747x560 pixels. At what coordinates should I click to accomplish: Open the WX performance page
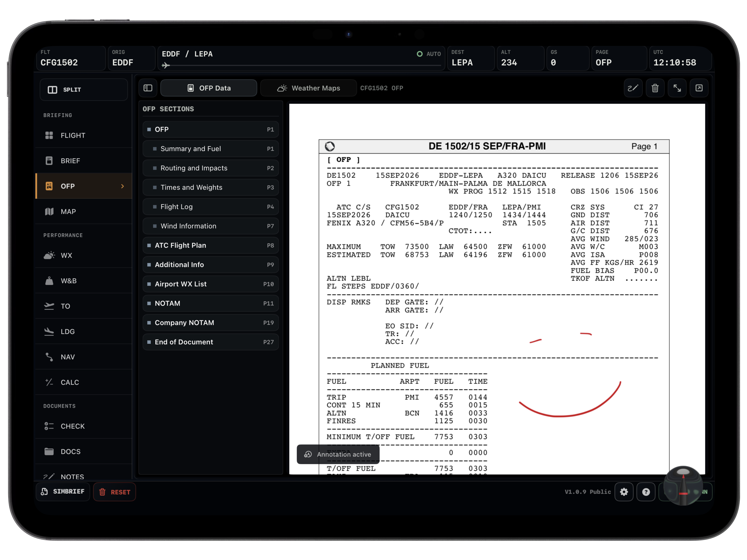[x=84, y=255]
